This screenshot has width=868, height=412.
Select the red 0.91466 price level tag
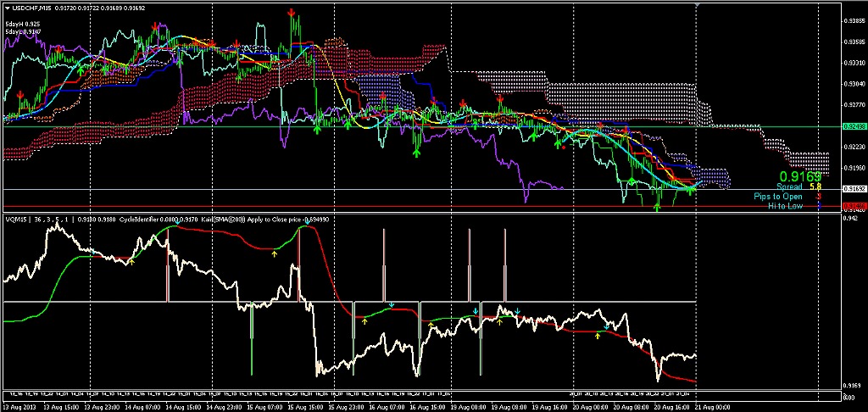(853, 206)
